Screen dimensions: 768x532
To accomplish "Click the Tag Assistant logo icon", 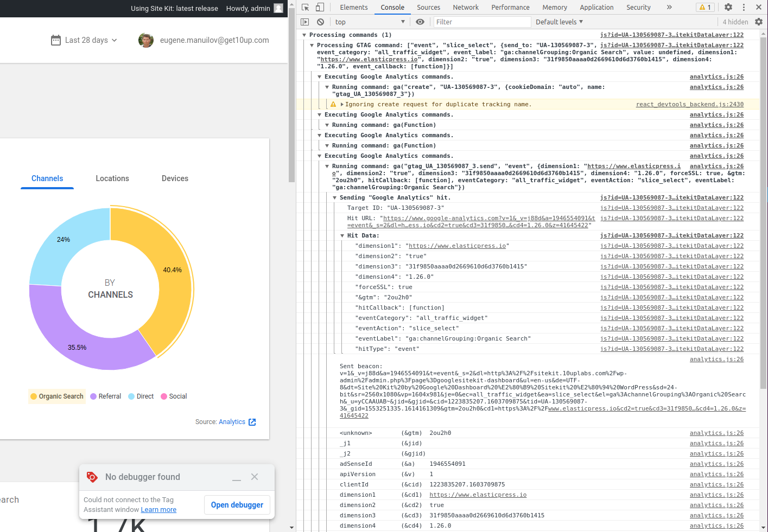I will (x=92, y=477).
